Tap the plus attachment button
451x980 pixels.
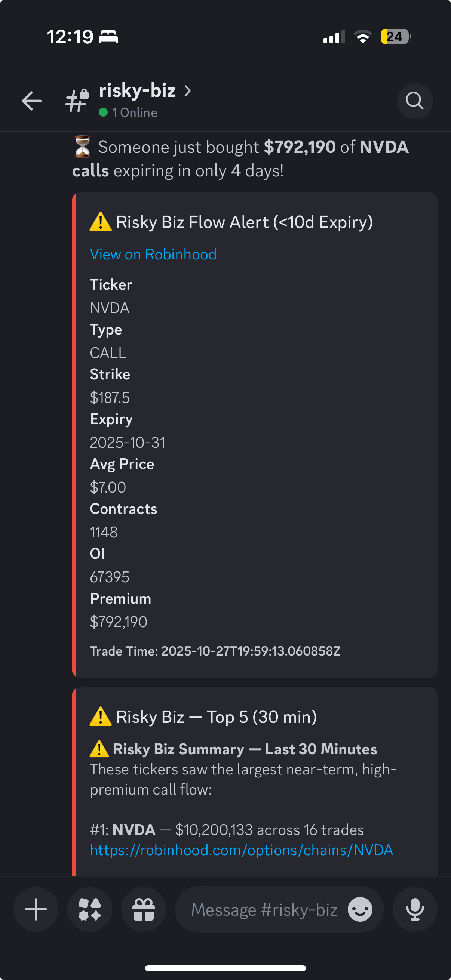[x=36, y=909]
